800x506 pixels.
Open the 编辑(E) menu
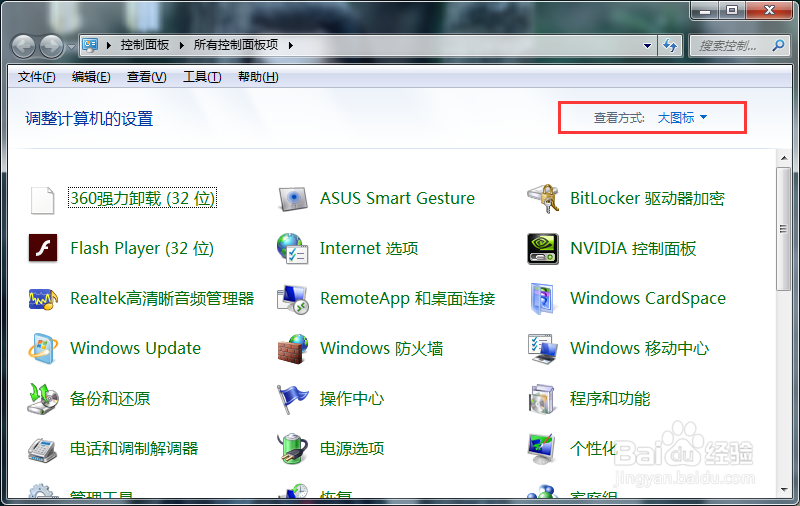(x=91, y=77)
